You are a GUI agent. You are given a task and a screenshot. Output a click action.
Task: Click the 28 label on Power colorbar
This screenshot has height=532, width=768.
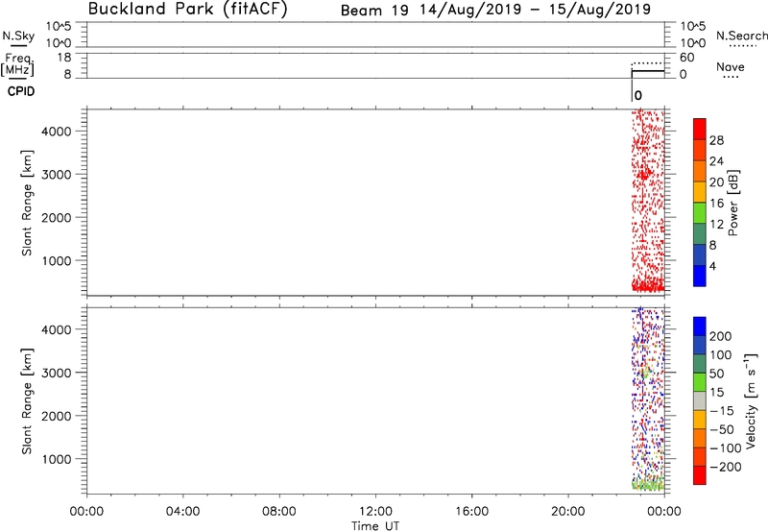coord(716,140)
